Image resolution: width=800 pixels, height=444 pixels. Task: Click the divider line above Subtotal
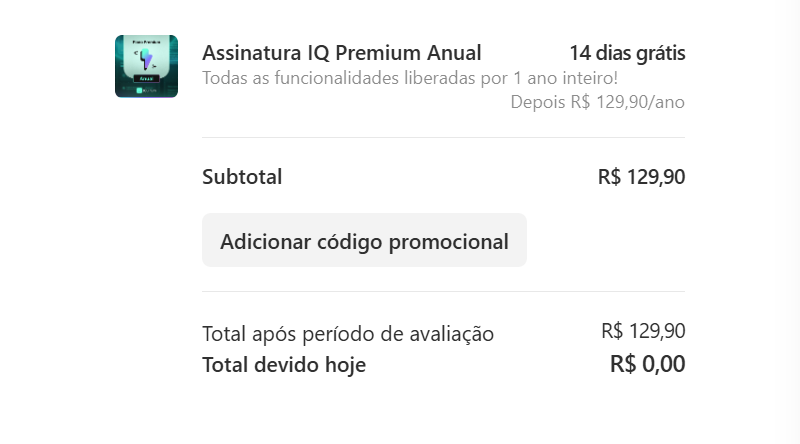[x=443, y=138]
